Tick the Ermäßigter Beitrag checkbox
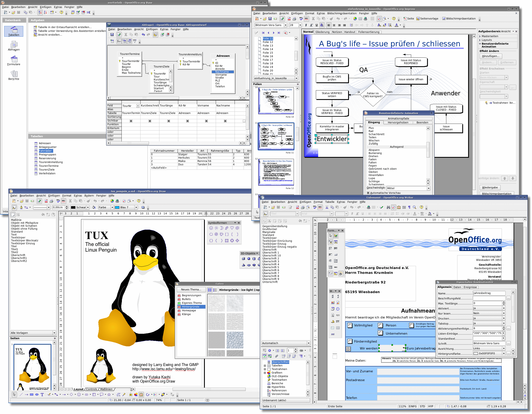 coord(411,325)
